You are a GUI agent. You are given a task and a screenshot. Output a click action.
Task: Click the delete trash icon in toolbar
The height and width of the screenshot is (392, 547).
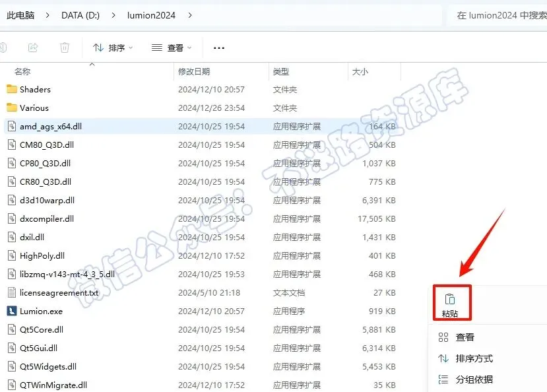[65, 48]
